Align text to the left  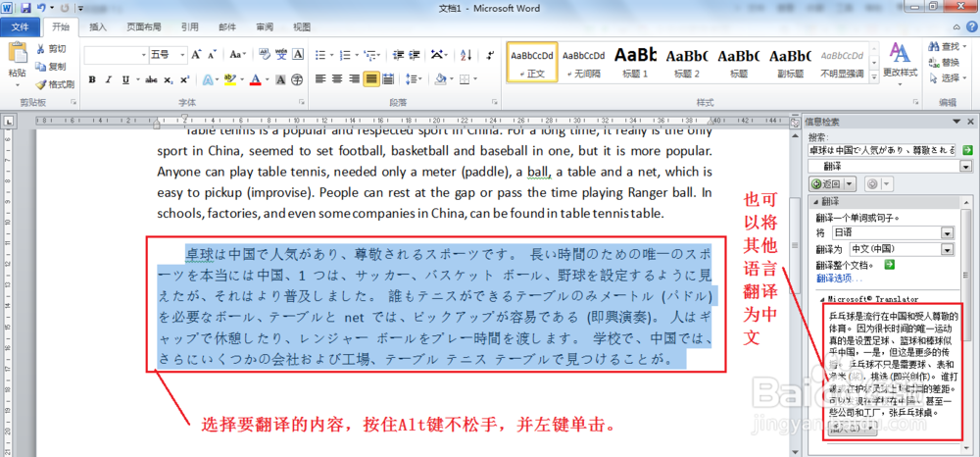pyautogui.click(x=320, y=79)
